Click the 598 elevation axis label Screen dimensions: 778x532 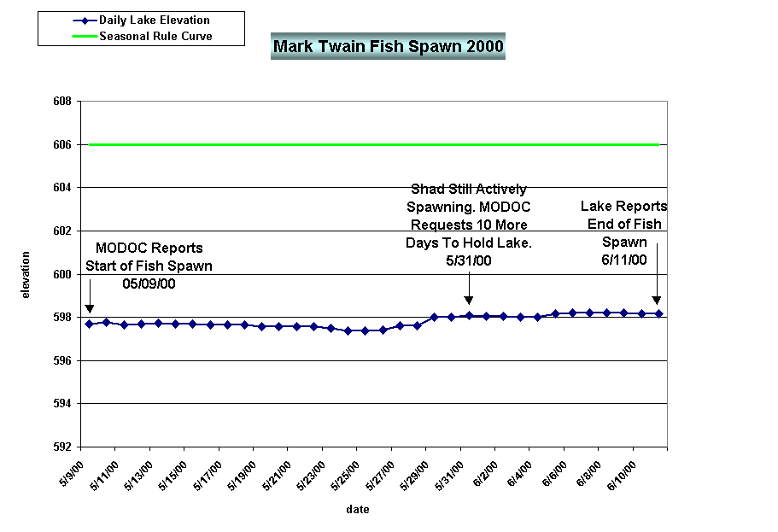pos(62,317)
